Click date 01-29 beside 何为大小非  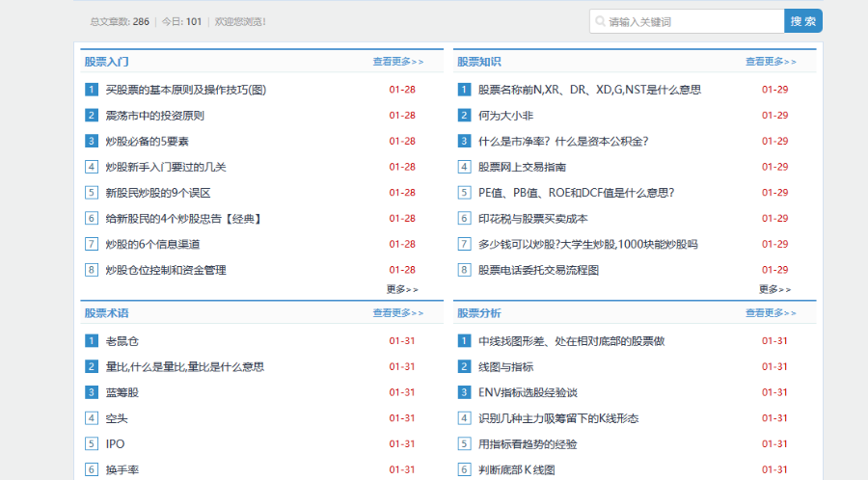tap(774, 116)
